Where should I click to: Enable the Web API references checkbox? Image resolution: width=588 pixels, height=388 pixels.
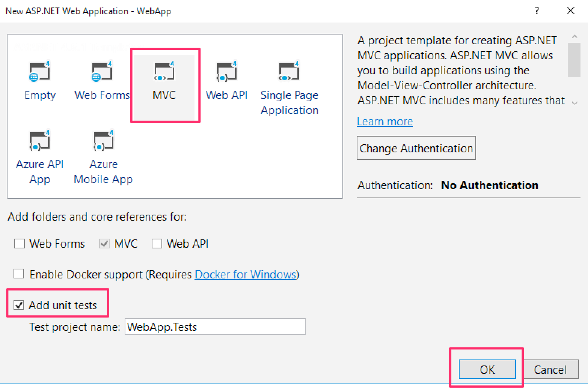(157, 244)
